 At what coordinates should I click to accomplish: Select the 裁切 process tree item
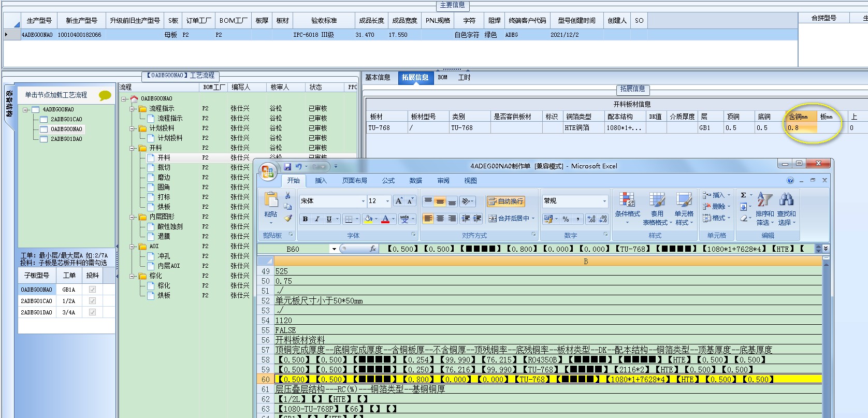(164, 168)
